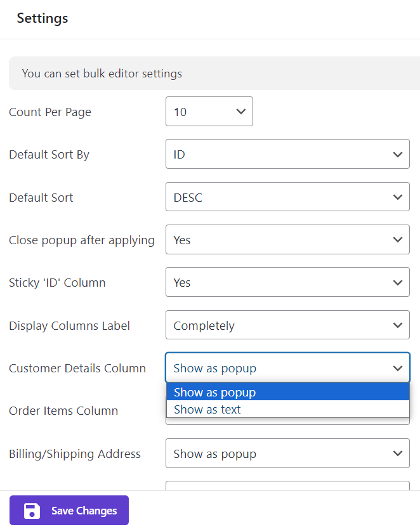Open Sticky 'ID' Column dropdown
Viewport: 420px width, 529px height.
point(287,282)
